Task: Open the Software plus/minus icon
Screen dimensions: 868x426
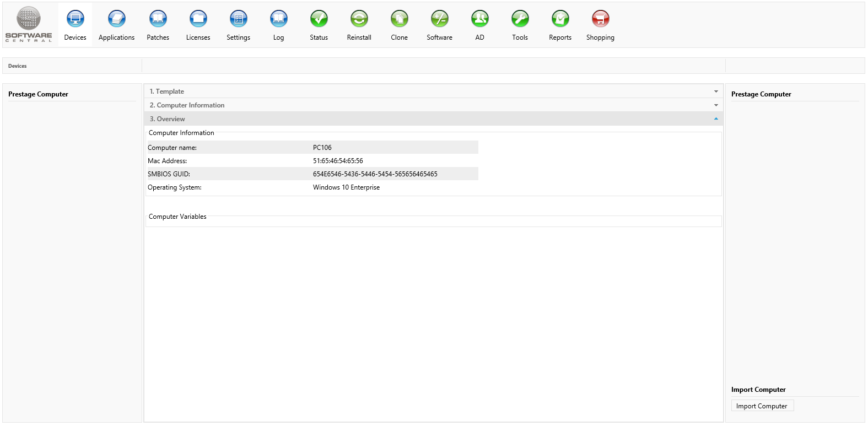Action: pyautogui.click(x=440, y=19)
